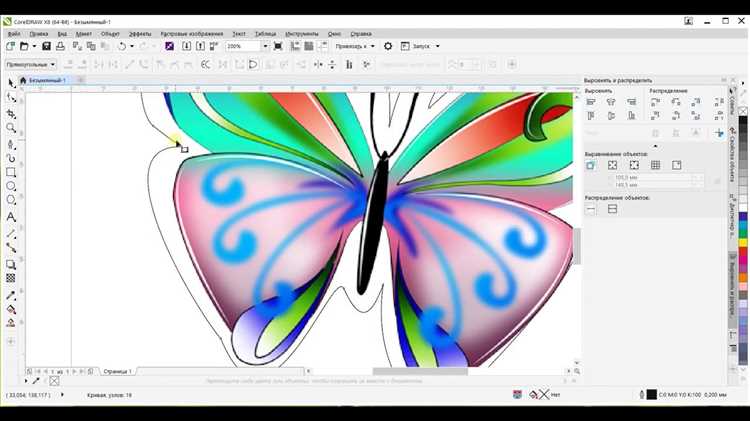Open the Эффекты menu
The height and width of the screenshot is (421, 750).
pyautogui.click(x=140, y=34)
